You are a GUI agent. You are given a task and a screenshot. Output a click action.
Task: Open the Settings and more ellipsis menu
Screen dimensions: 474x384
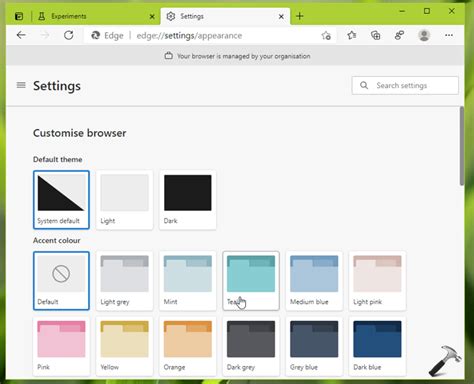[x=449, y=35]
